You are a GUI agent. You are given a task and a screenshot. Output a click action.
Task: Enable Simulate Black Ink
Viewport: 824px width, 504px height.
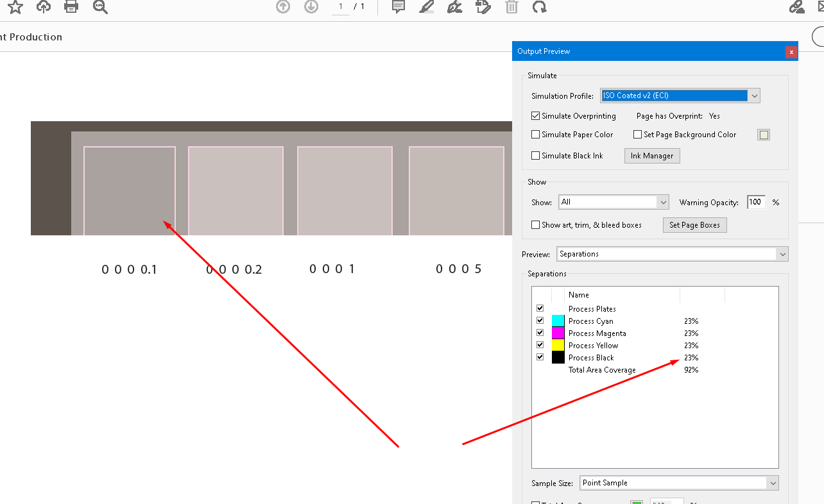pyautogui.click(x=535, y=156)
